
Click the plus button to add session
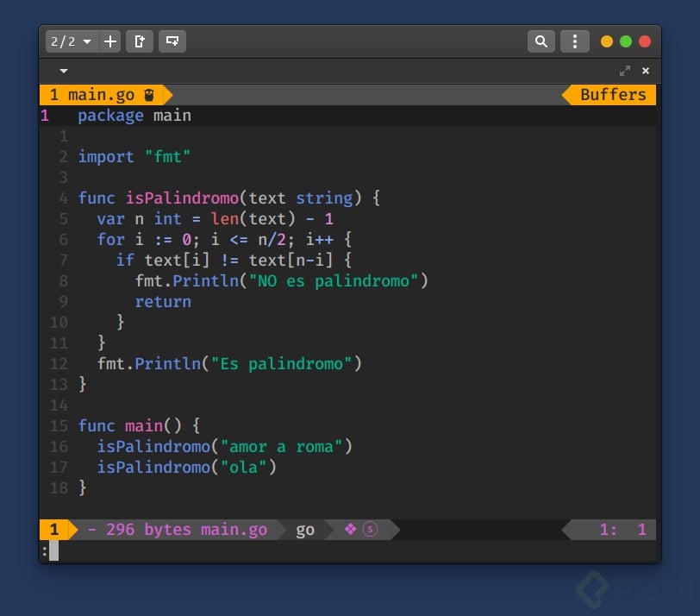click(110, 41)
